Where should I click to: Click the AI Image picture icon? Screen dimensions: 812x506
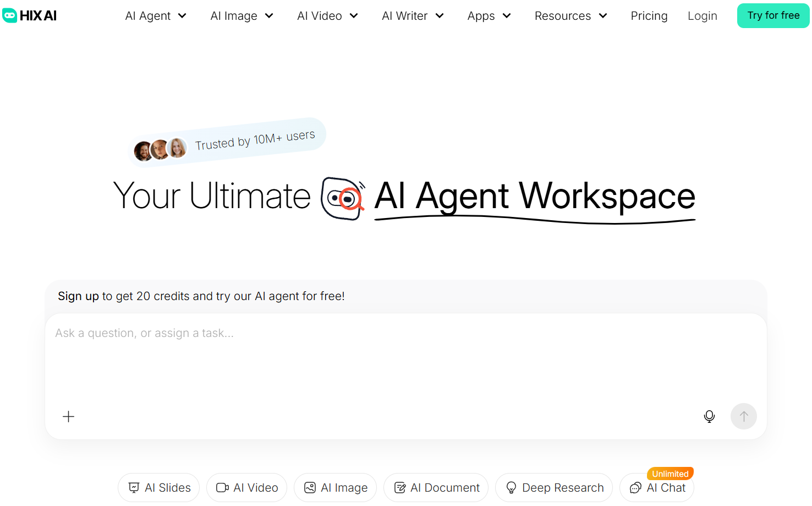pos(310,487)
